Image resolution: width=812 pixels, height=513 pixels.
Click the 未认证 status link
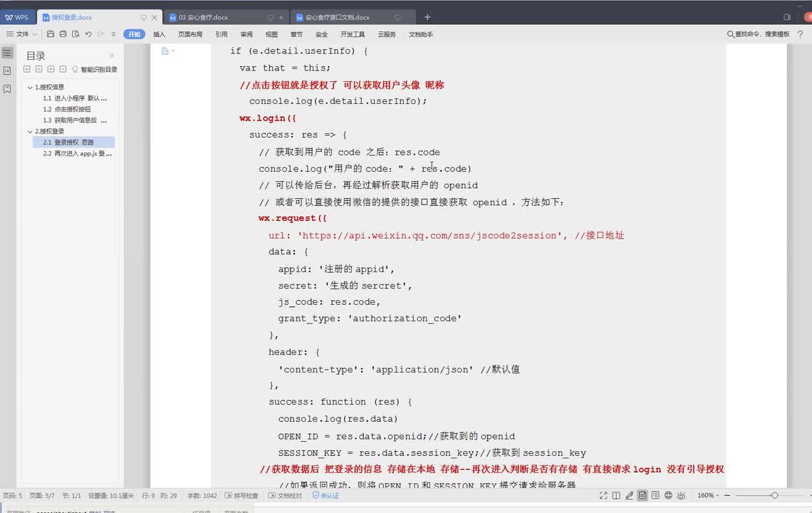tap(326, 496)
